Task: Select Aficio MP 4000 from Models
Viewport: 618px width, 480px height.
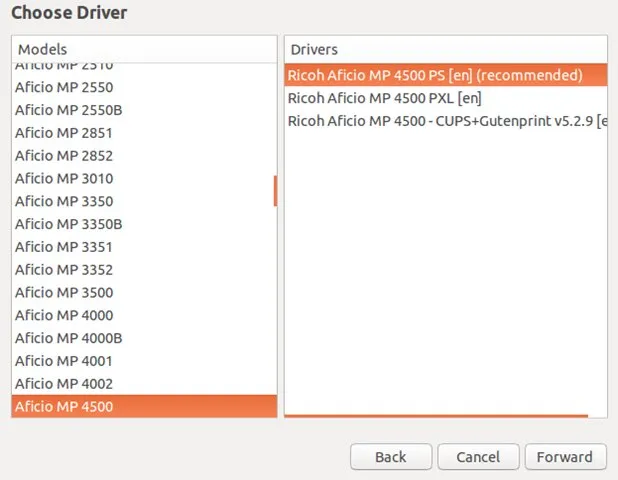Action: [64, 315]
